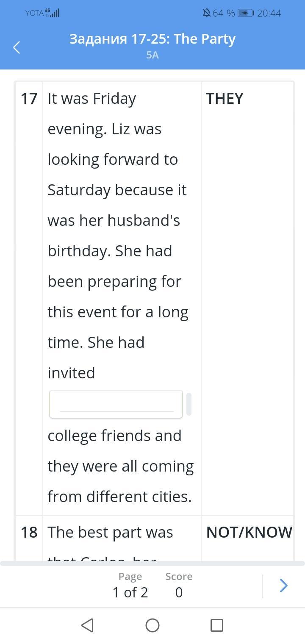Tap the "Page 1 of 2" indicator
Screen dimensions: 305x644
pos(130,586)
